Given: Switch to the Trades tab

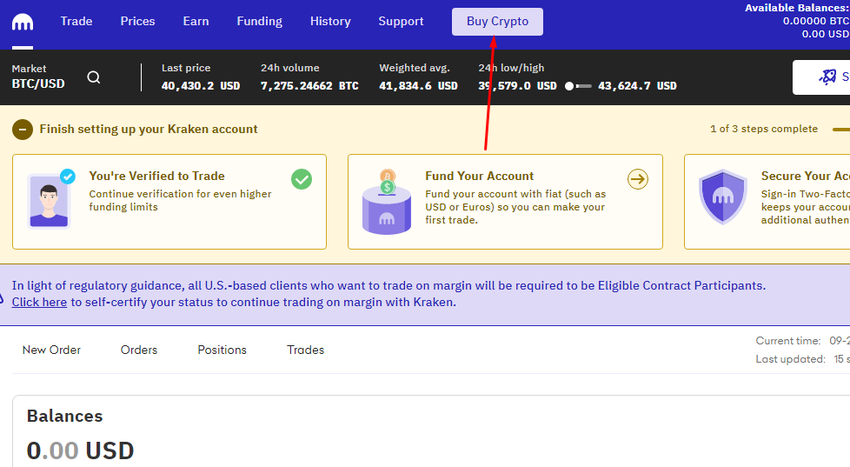Looking at the screenshot, I should [x=306, y=350].
